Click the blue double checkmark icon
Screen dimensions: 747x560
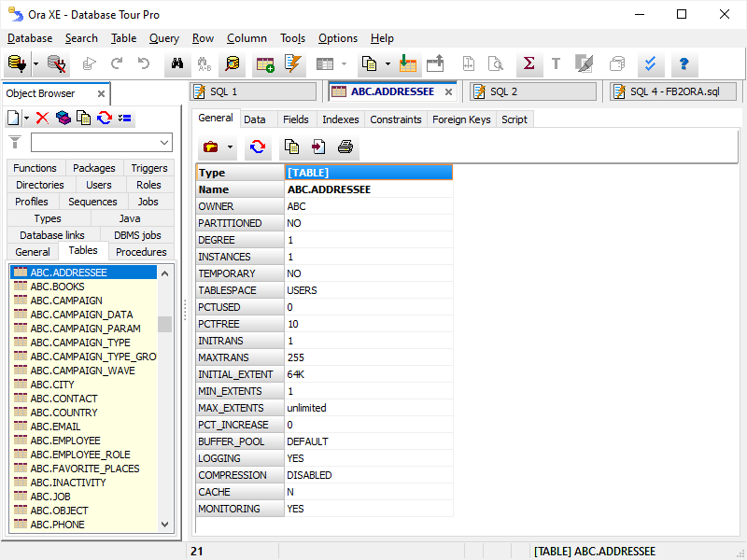(x=651, y=64)
